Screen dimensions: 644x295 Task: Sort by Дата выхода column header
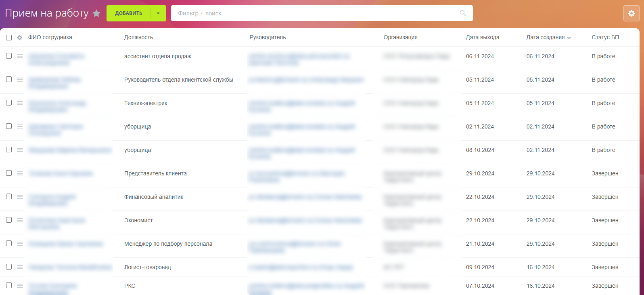coord(483,37)
